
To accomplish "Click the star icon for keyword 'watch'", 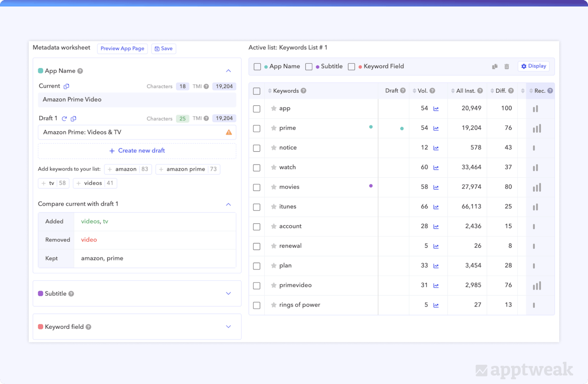I will (x=274, y=168).
